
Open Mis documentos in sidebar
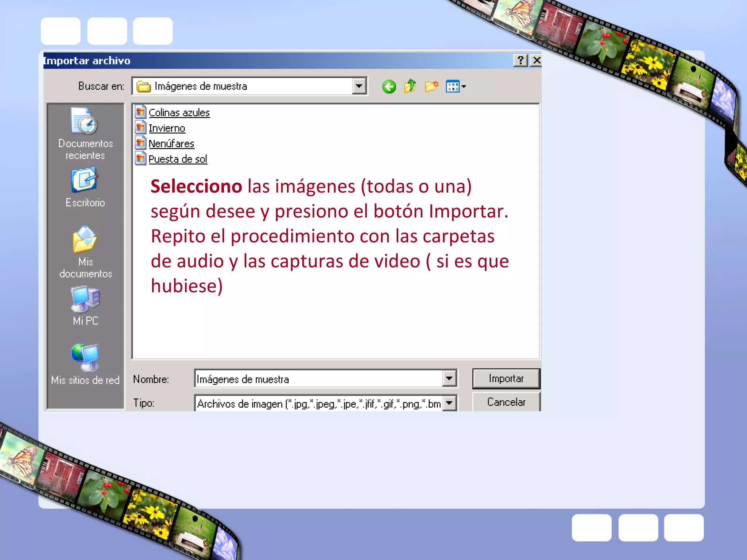pyautogui.click(x=85, y=252)
